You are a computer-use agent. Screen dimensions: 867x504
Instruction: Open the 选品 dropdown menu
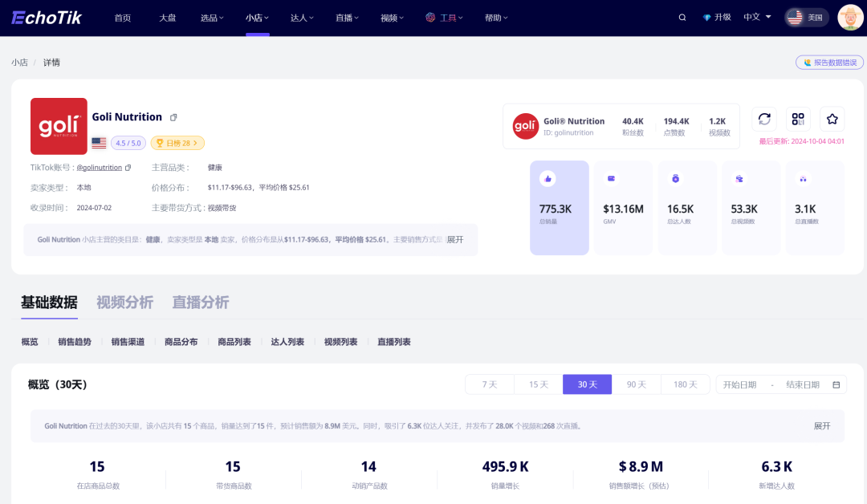[212, 18]
